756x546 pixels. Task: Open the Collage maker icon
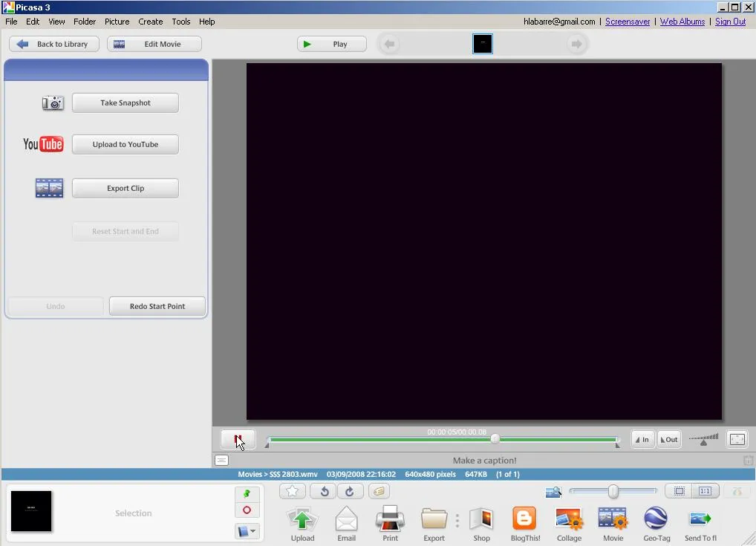pos(569,519)
